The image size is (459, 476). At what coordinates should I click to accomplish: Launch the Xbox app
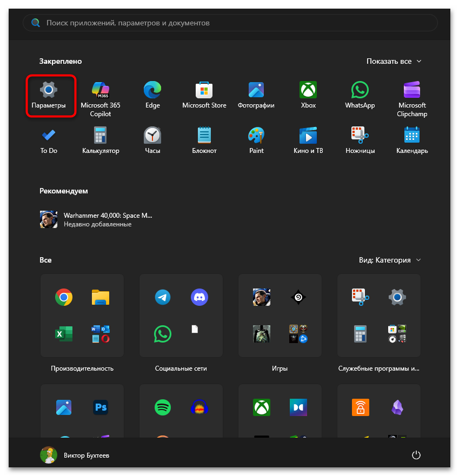tap(308, 95)
